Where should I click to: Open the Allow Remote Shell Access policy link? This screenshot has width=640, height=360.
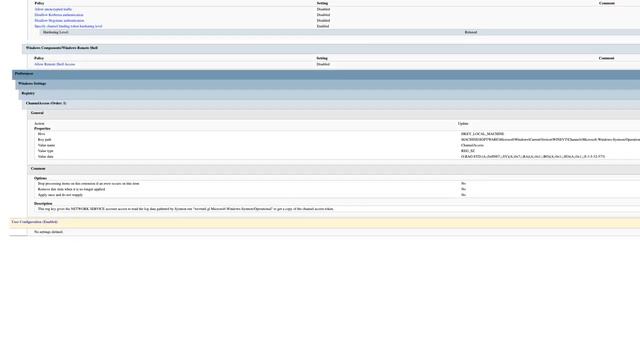[55, 64]
